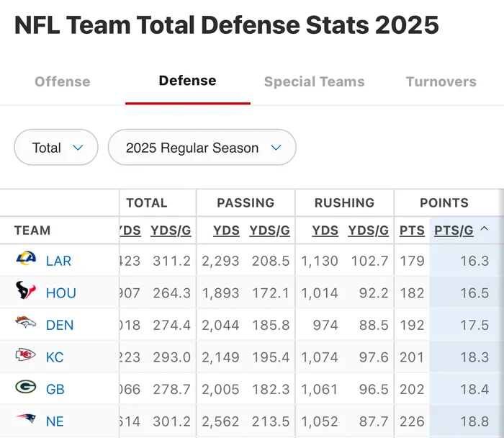
Task: Click the Green Bay Packers logo
Action: tap(26, 388)
